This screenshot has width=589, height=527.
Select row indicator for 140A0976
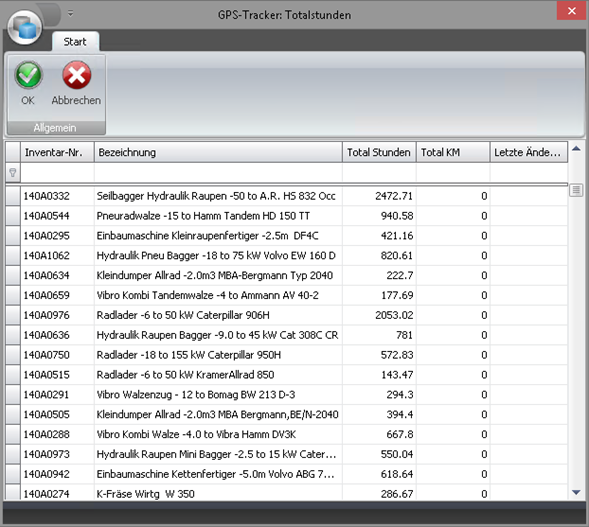tap(13, 315)
